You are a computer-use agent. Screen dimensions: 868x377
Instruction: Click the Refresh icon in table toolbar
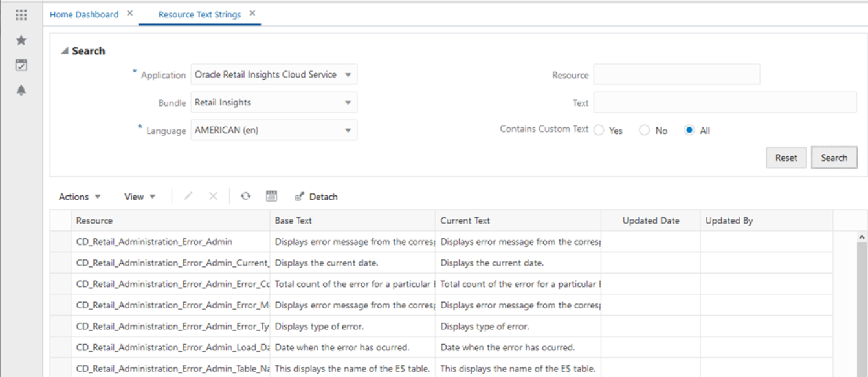click(245, 197)
